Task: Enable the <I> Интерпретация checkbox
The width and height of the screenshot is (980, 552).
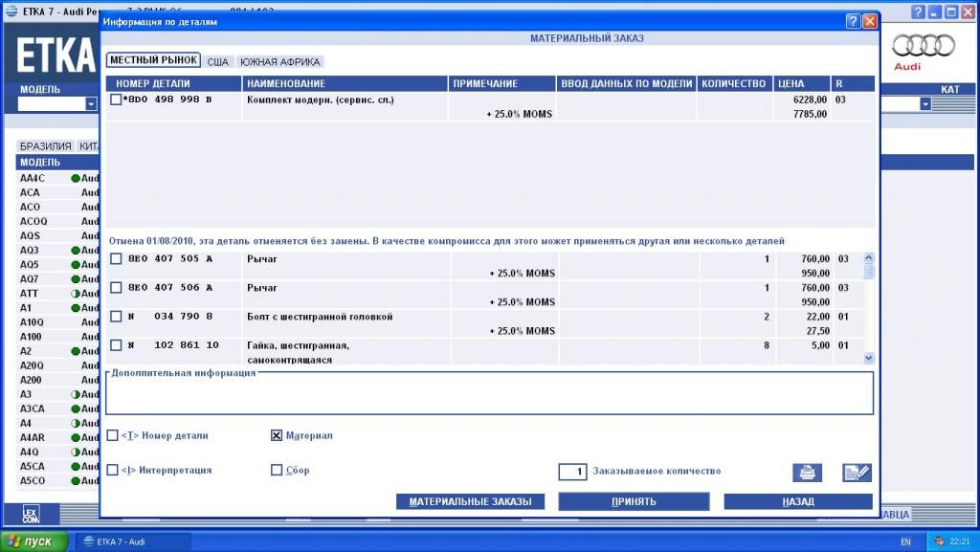Action: click(113, 470)
